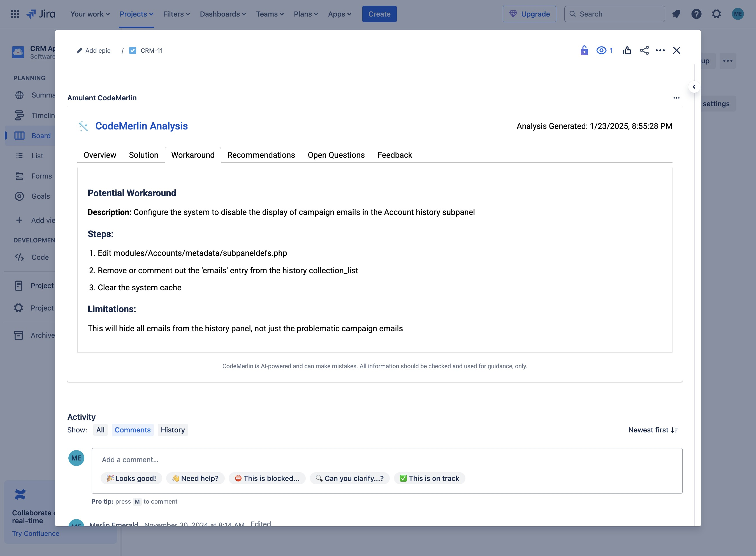The image size is (756, 556).
Task: Switch to the Feedback tab
Action: pyautogui.click(x=395, y=155)
